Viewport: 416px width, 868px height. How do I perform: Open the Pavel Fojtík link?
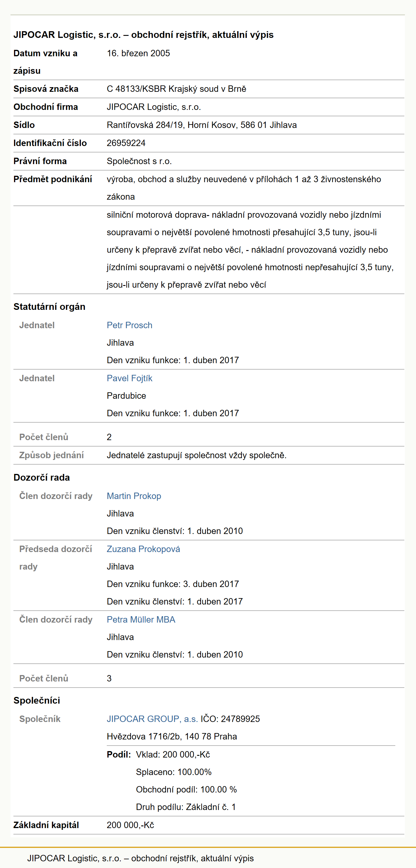pyautogui.click(x=130, y=378)
